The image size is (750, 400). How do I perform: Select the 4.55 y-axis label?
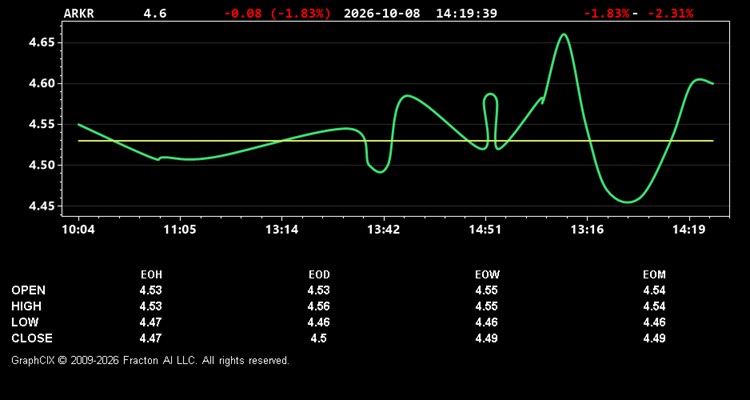[42, 124]
